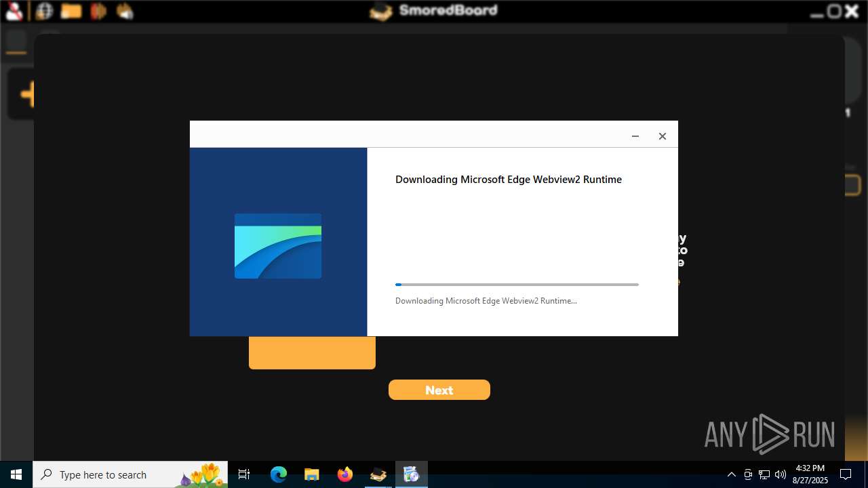868x488 pixels.
Task: Open the orange folder icon in SmoredBoard
Action: coord(71,11)
